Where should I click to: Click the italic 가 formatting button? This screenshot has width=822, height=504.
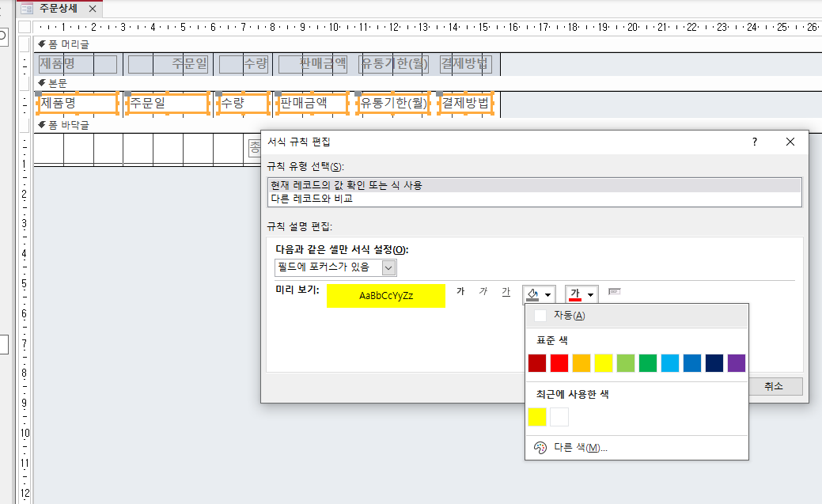(483, 293)
